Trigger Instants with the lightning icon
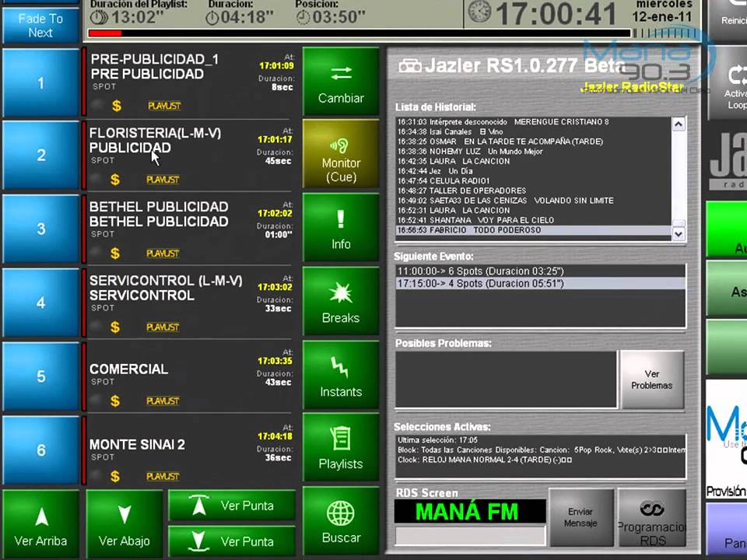The width and height of the screenshot is (747, 560). point(341,366)
